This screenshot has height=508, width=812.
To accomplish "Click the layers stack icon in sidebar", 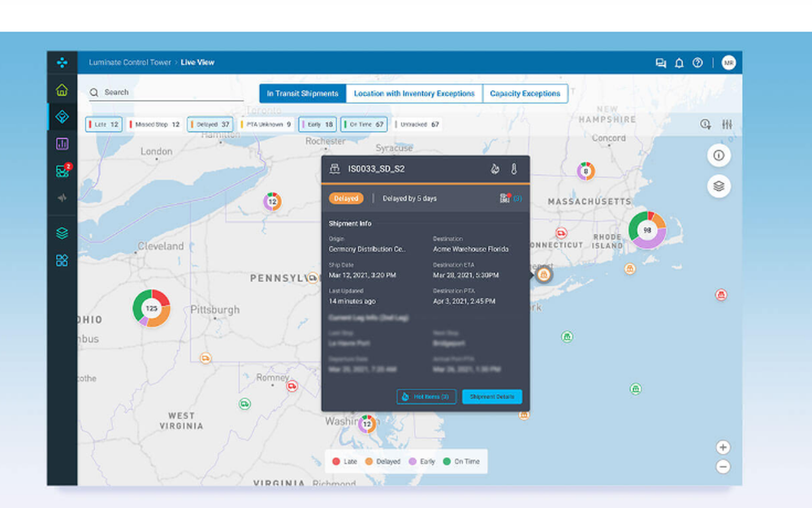I will coord(62,232).
